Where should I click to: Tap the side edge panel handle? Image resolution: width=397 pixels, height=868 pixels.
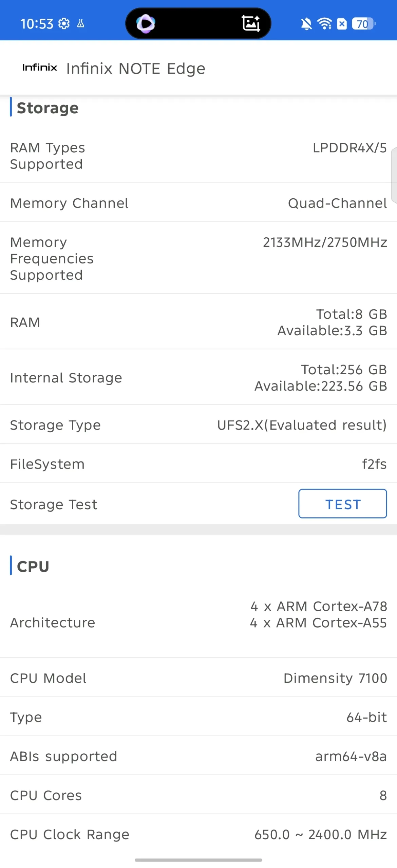click(394, 175)
